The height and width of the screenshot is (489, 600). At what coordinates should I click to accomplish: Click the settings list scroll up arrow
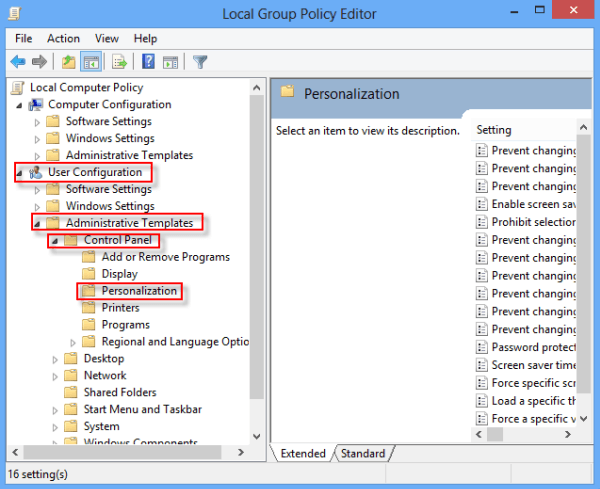pos(583,127)
